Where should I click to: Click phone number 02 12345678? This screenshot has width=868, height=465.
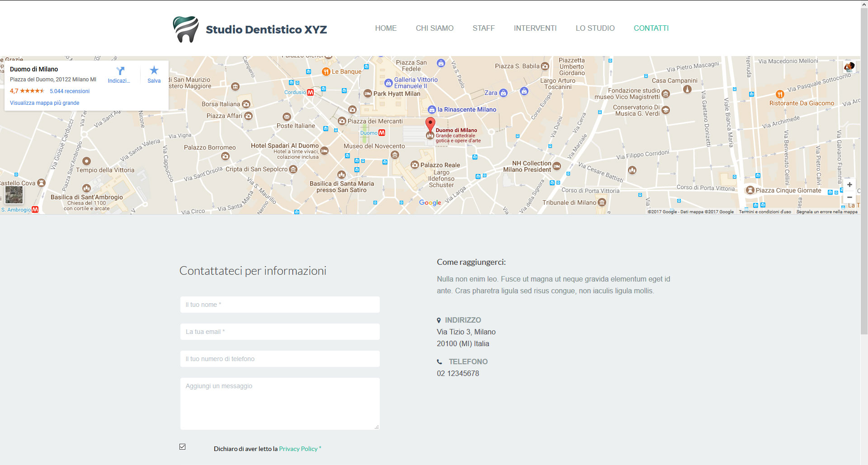(458, 373)
